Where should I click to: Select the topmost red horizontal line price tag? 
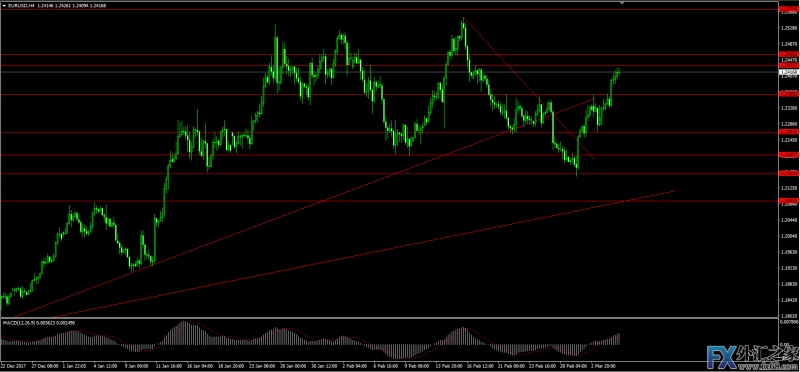click(x=789, y=10)
